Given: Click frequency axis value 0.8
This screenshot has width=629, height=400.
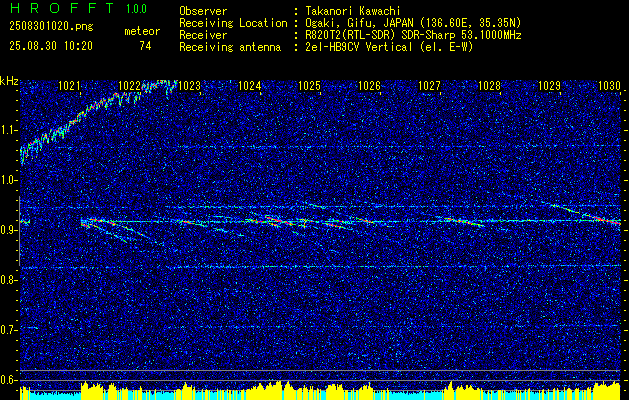Looking at the screenshot, I should point(9,280).
